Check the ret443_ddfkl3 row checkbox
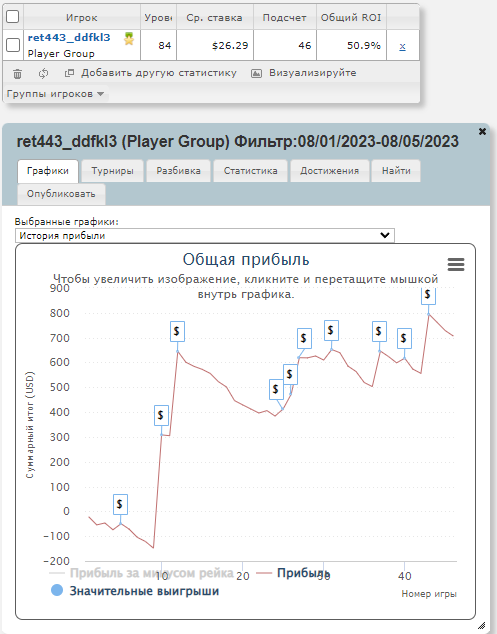 coord(13,45)
